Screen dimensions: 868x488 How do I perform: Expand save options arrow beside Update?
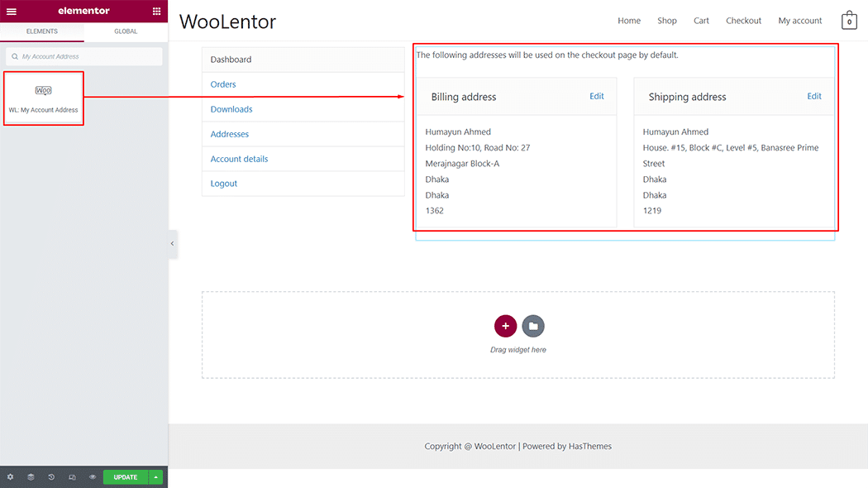click(x=156, y=477)
